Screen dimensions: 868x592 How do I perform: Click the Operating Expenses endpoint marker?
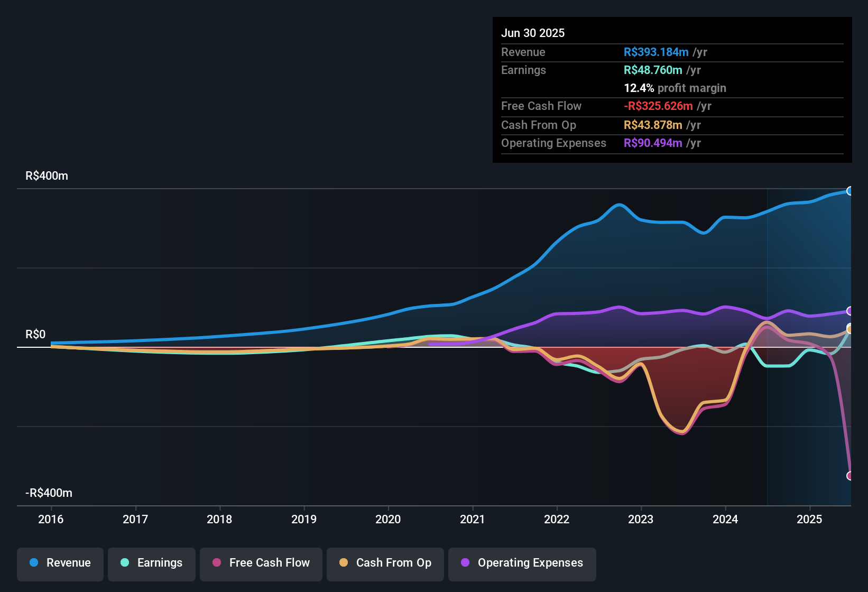[850, 311]
